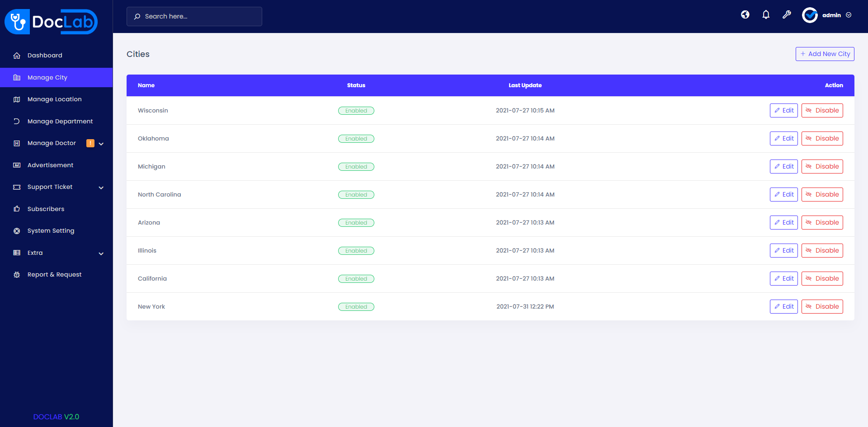Click the Add New City button
The image size is (868, 427).
tap(825, 54)
